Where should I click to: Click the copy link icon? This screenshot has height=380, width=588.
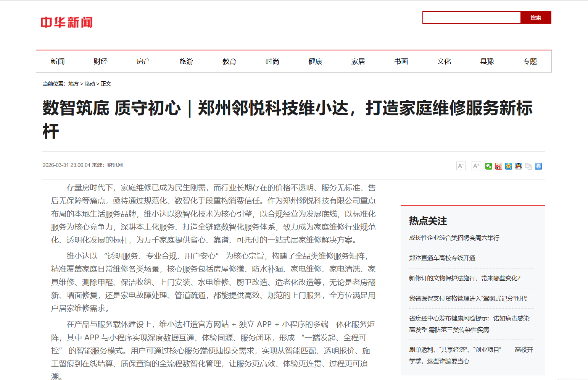tap(528, 166)
